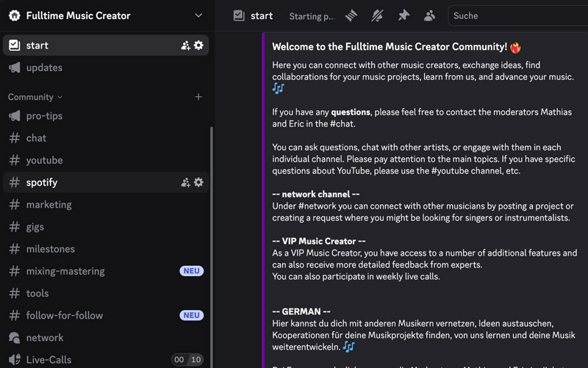Open settings gear for start channel
The height and width of the screenshot is (368, 588).
tap(198, 46)
